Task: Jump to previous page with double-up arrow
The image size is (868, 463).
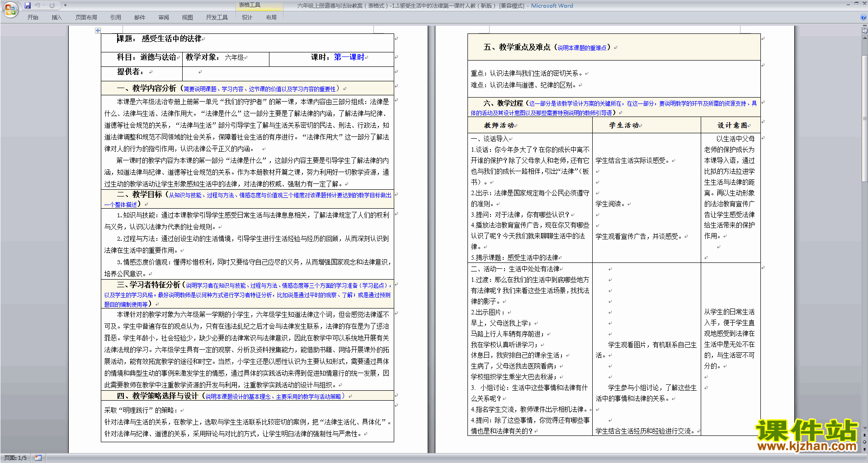Action: (x=864, y=435)
